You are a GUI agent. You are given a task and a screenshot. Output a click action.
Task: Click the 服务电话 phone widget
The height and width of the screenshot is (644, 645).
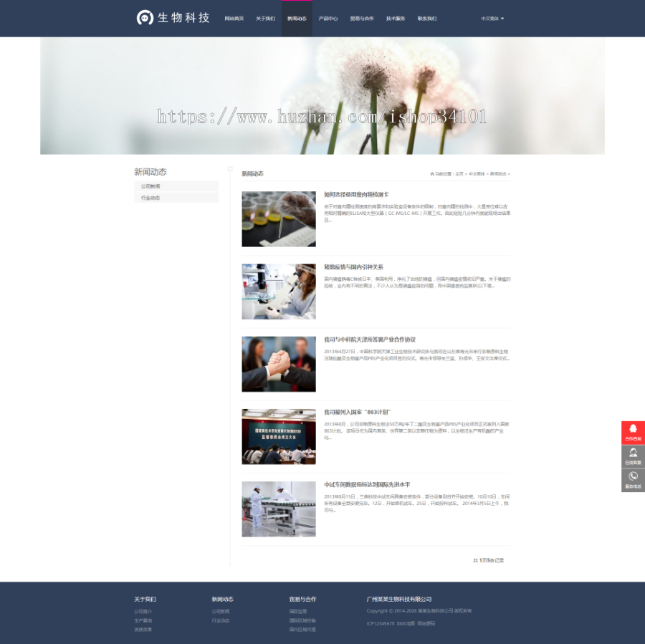(x=633, y=480)
